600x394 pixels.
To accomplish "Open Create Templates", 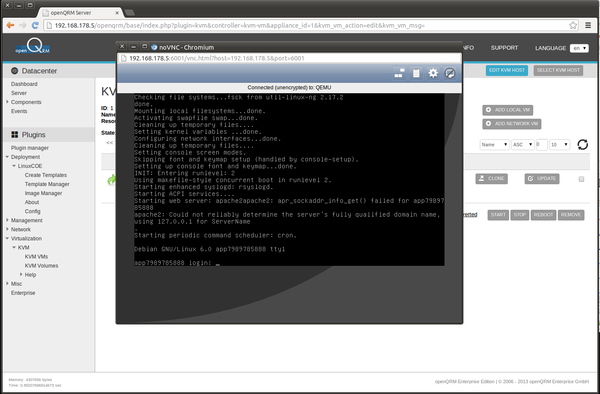I will [x=46, y=175].
